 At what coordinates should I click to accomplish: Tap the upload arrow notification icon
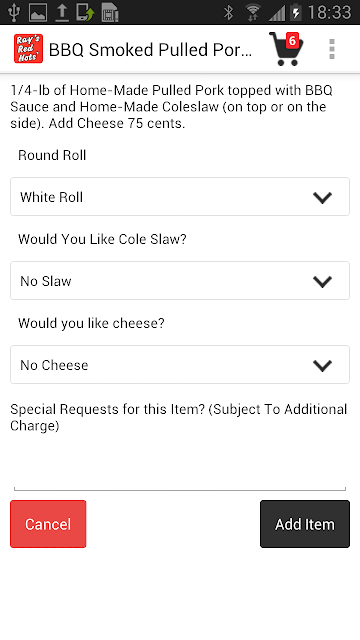point(62,12)
